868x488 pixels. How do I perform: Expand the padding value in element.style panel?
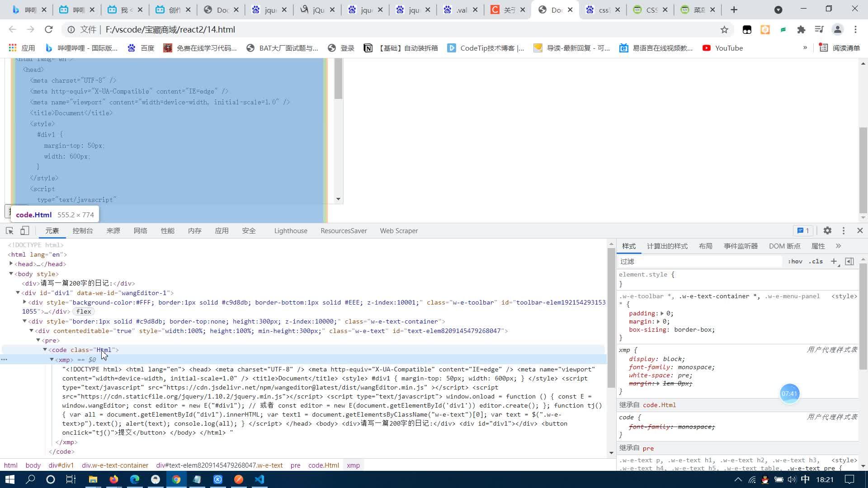(x=661, y=313)
